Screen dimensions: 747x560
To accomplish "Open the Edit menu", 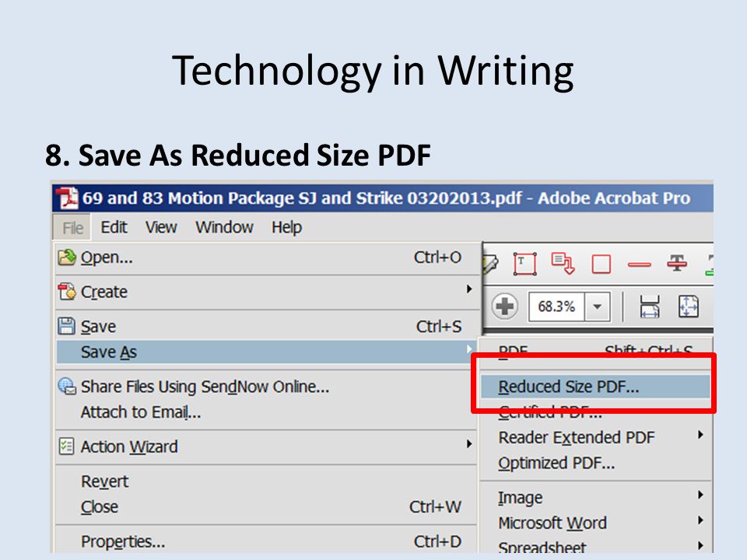I will tap(114, 228).
